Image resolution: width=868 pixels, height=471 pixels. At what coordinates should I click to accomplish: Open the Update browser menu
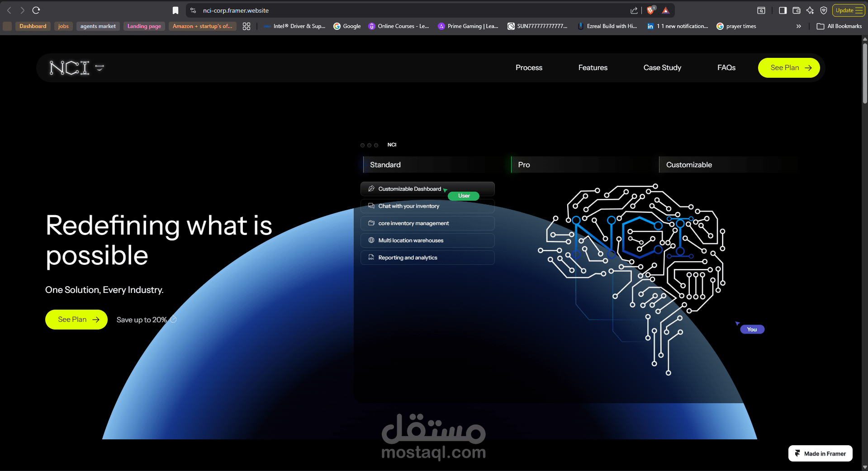849,10
